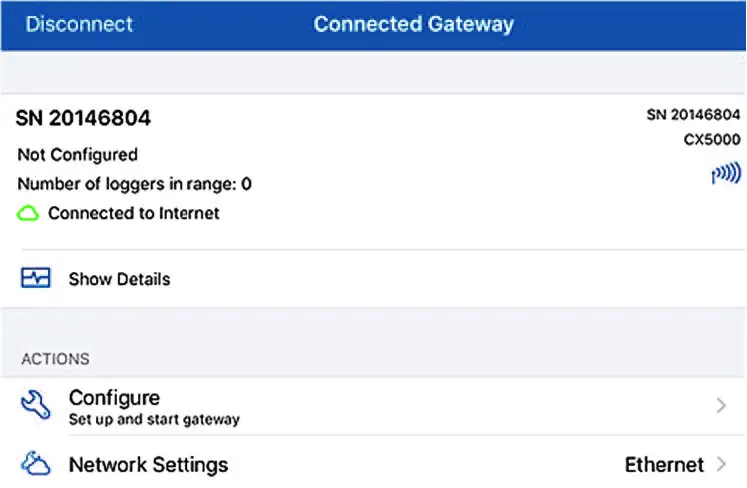This screenshot has width=747, height=488.
Task: Tap the Disconnect button
Action: click(x=79, y=24)
